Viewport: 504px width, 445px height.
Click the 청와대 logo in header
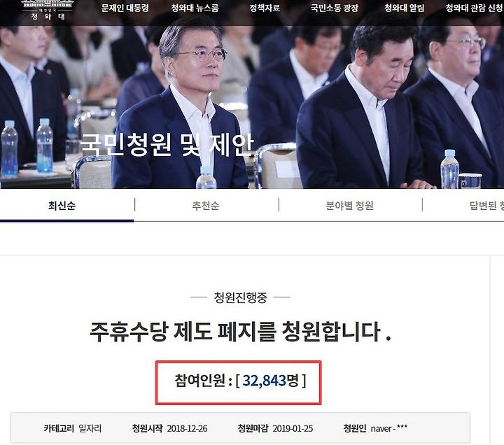click(48, 10)
